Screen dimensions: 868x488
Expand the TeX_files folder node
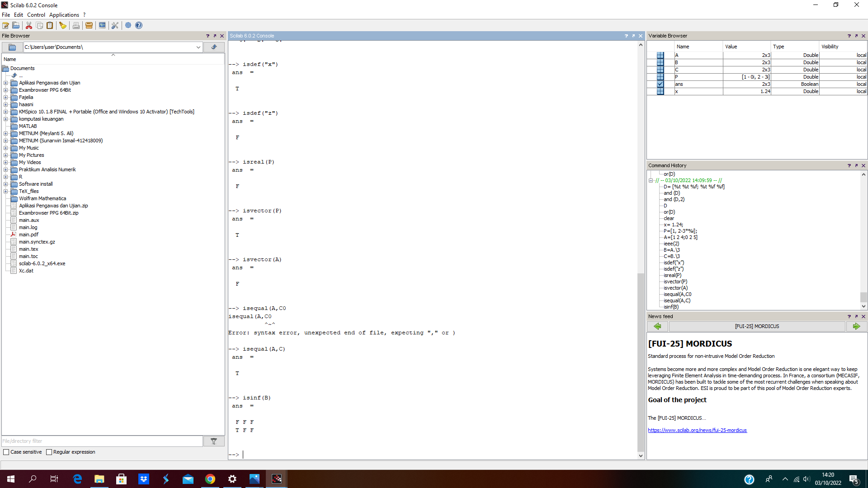pyautogui.click(x=5, y=191)
